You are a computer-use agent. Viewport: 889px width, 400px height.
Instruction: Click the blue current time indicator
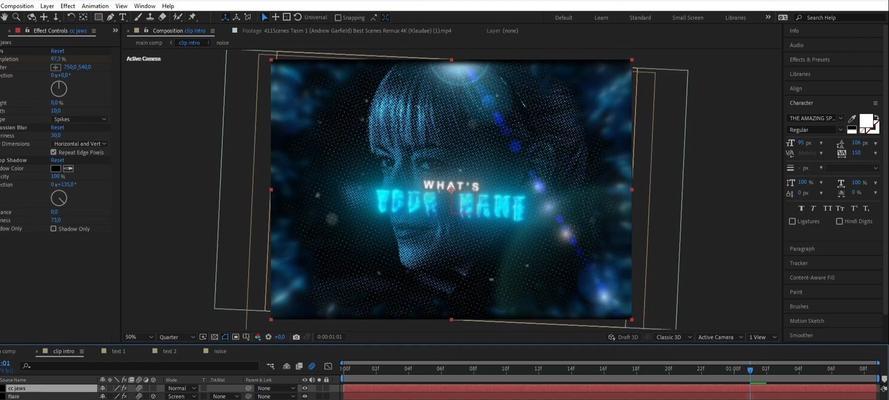(x=750, y=370)
